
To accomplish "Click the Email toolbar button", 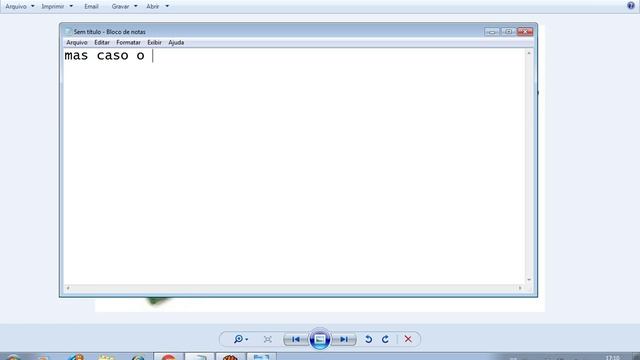I will tap(91, 7).
